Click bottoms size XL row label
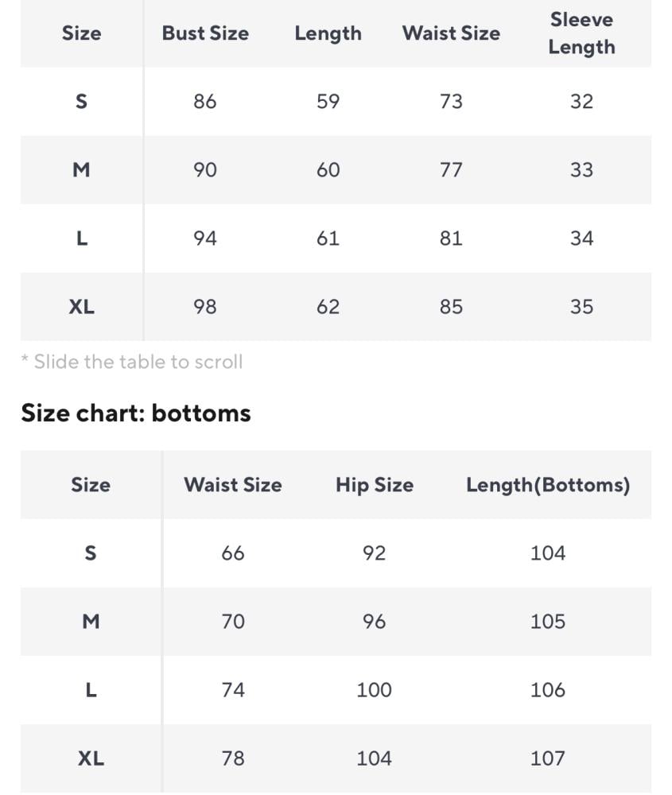Screen dimensions: 672x795 click(x=91, y=758)
